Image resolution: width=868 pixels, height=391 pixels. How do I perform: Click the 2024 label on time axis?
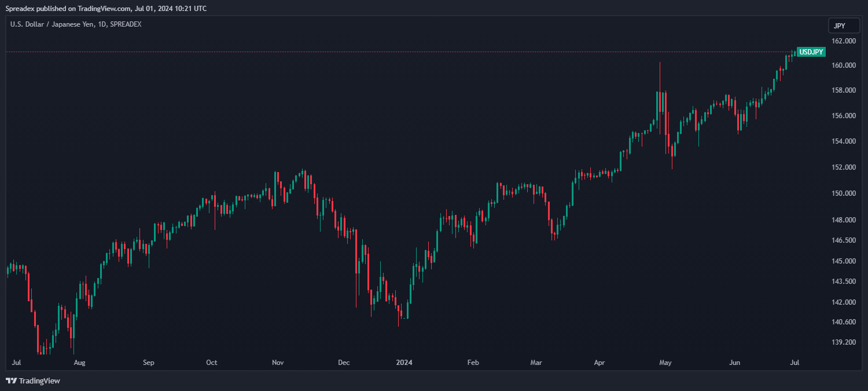click(404, 363)
